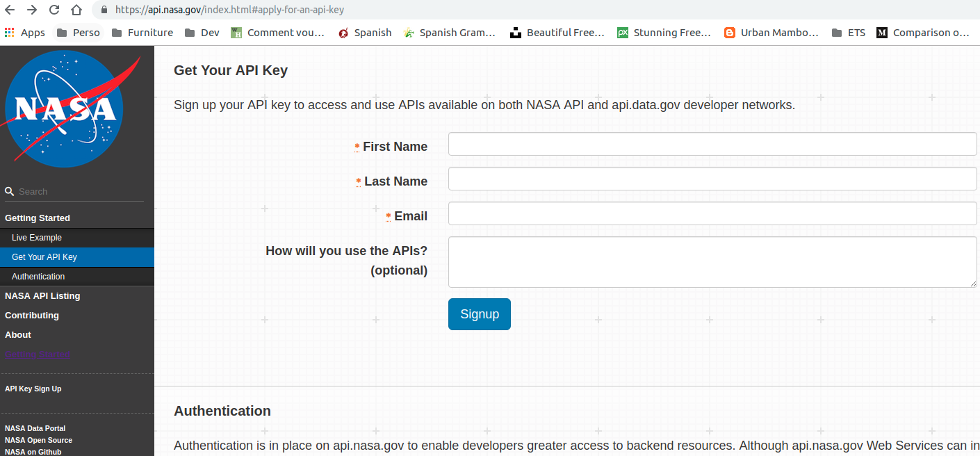980x456 pixels.
Task: Expand the Dev bookmarks folder
Action: point(202,33)
